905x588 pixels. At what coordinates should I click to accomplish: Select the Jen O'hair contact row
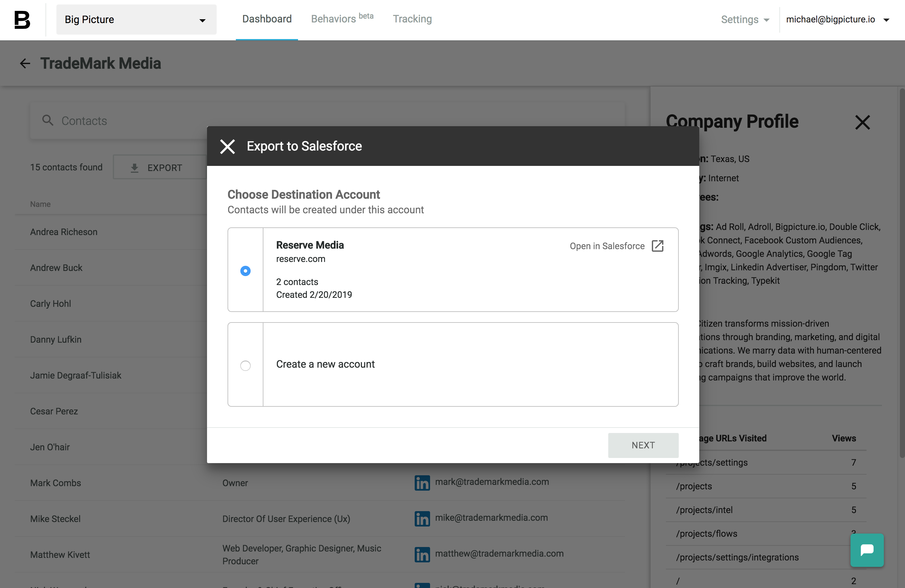(111, 447)
